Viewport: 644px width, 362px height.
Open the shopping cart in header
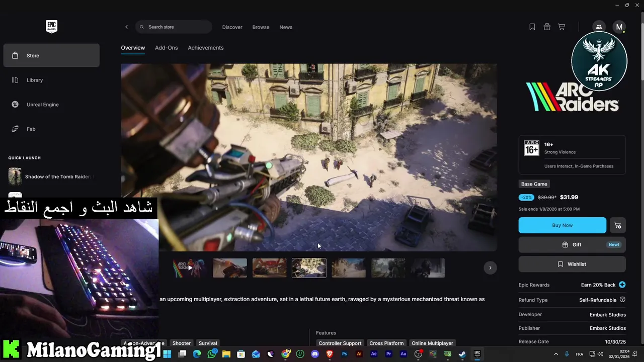tap(561, 27)
